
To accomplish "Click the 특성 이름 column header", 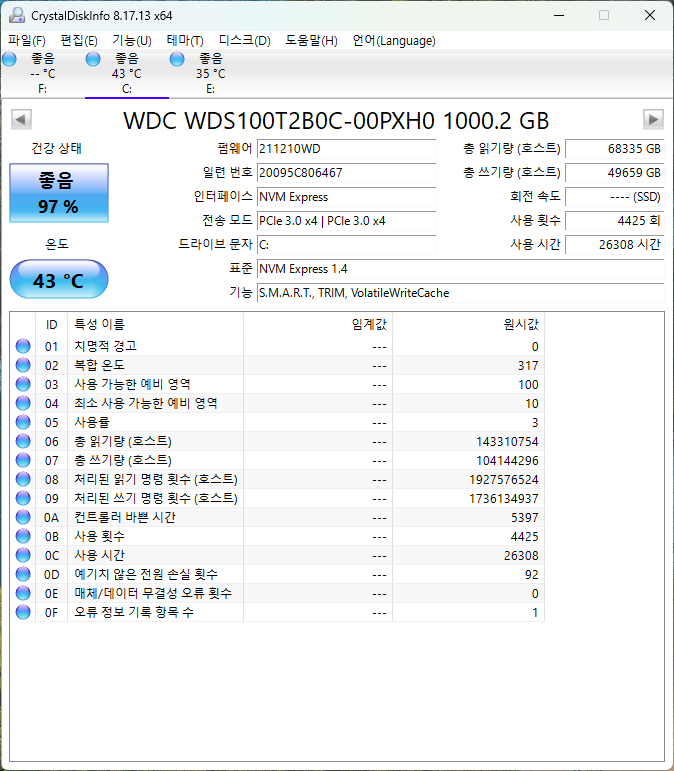I will click(x=155, y=325).
